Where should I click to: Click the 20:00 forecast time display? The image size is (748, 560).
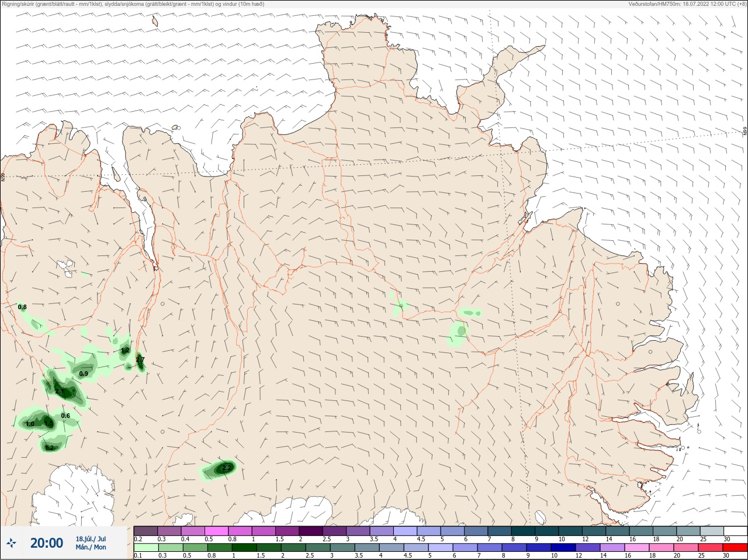click(47, 543)
